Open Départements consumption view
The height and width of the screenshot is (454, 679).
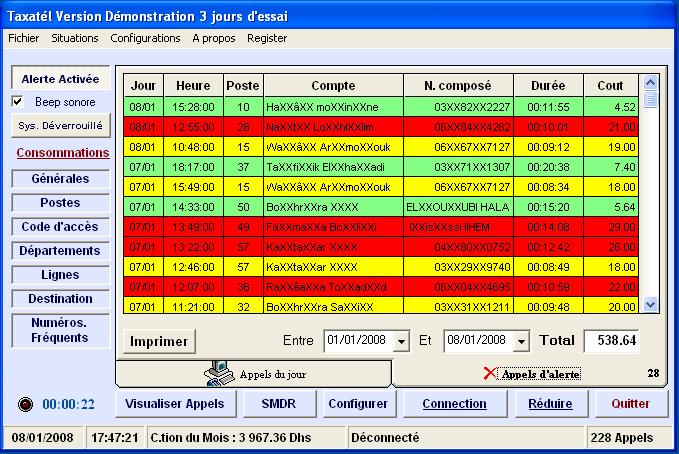(60, 251)
